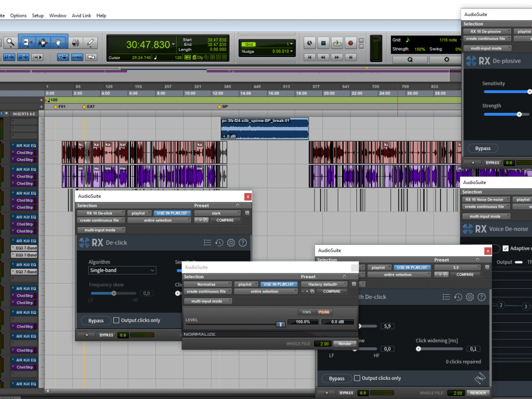Select the Scrubber speaker tool
Screen dimensions: 532x399
76,43
